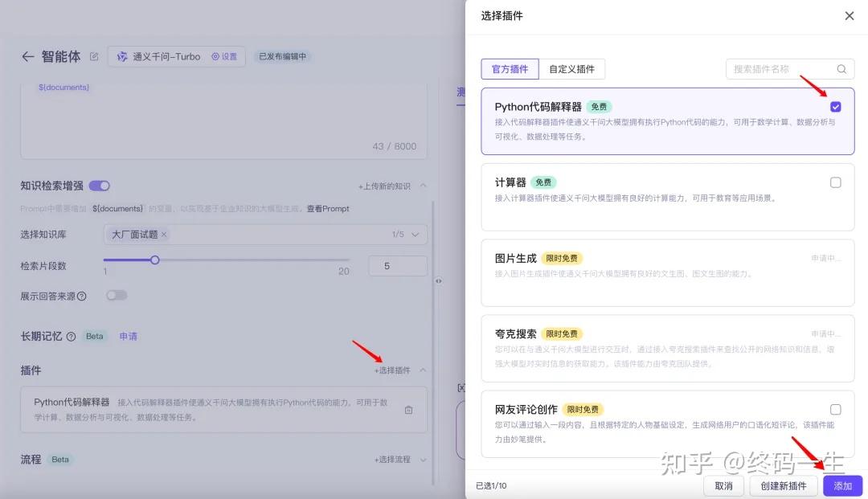This screenshot has width=868, height=499.
Task: Close the 选择插件 dialog
Action: [x=849, y=16]
